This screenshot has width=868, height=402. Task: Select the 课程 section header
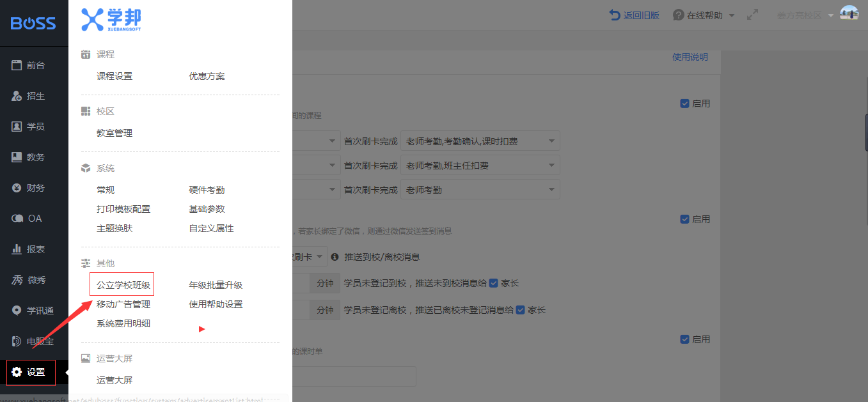tap(106, 55)
